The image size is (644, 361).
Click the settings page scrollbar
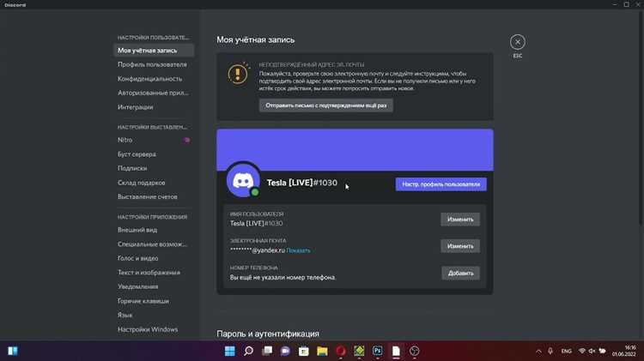[x=641, y=117]
